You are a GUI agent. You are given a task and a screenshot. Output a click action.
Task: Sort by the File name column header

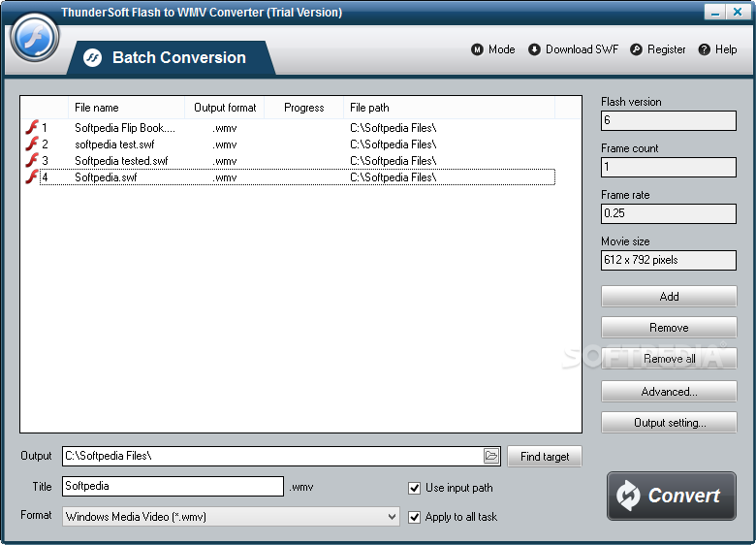click(126, 108)
